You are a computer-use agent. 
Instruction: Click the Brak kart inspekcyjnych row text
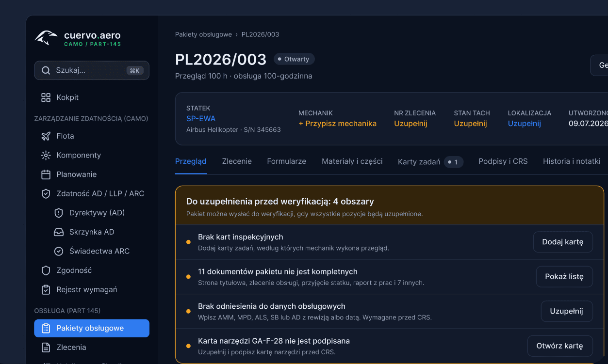point(240,237)
